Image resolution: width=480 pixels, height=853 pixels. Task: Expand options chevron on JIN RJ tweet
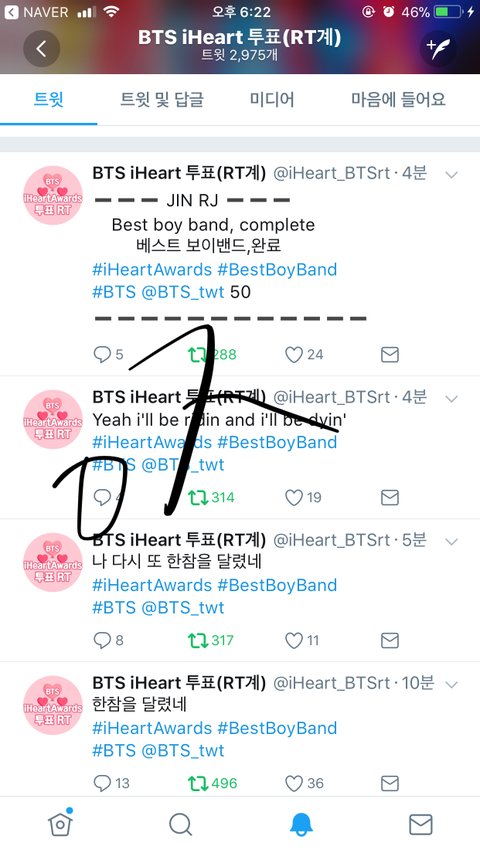[452, 175]
